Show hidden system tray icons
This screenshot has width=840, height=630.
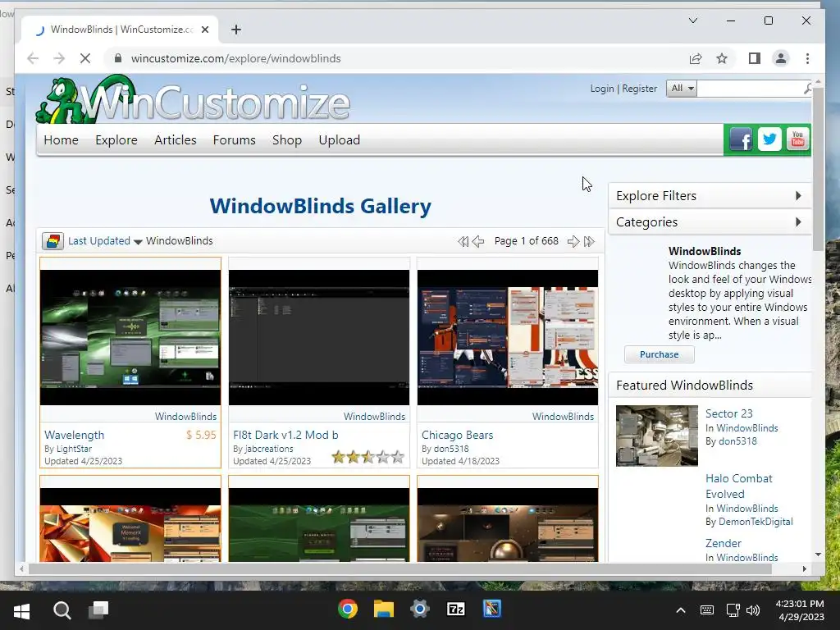[680, 610]
